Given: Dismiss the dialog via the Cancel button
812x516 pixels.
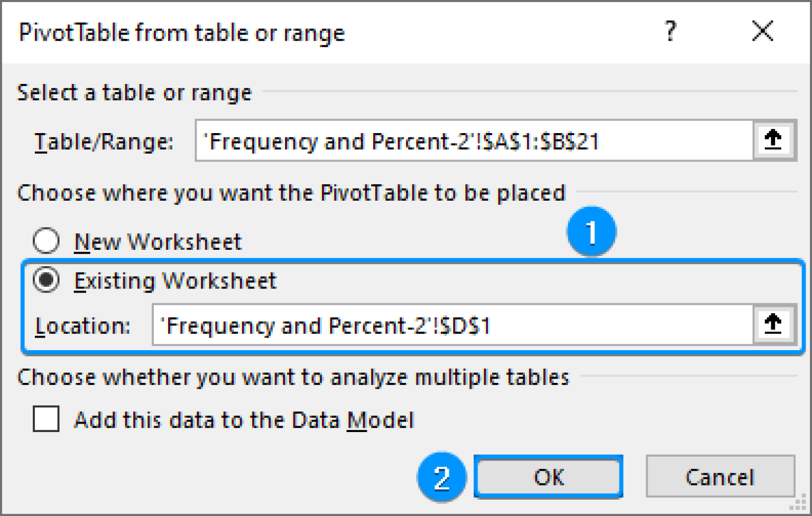Looking at the screenshot, I should (x=719, y=476).
